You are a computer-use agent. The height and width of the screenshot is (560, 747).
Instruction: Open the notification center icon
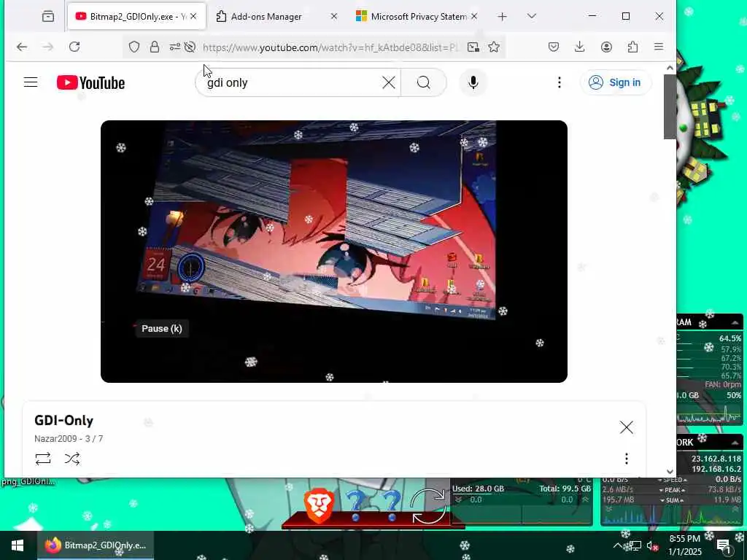[x=724, y=545]
